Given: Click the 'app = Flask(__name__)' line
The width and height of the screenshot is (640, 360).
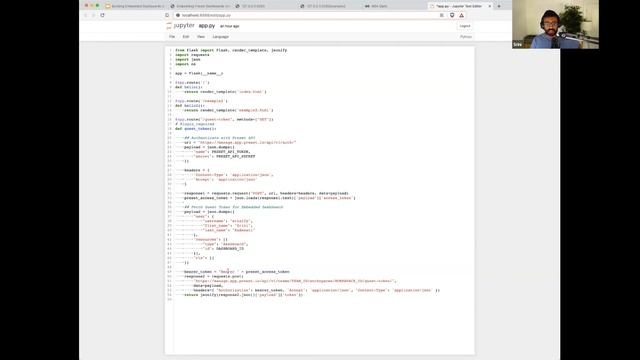Looking at the screenshot, I should pyautogui.click(x=199, y=73).
